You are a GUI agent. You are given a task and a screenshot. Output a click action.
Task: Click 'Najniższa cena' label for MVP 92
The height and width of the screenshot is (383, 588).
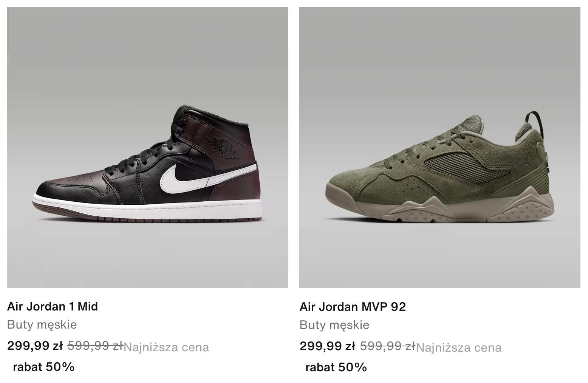[459, 347]
